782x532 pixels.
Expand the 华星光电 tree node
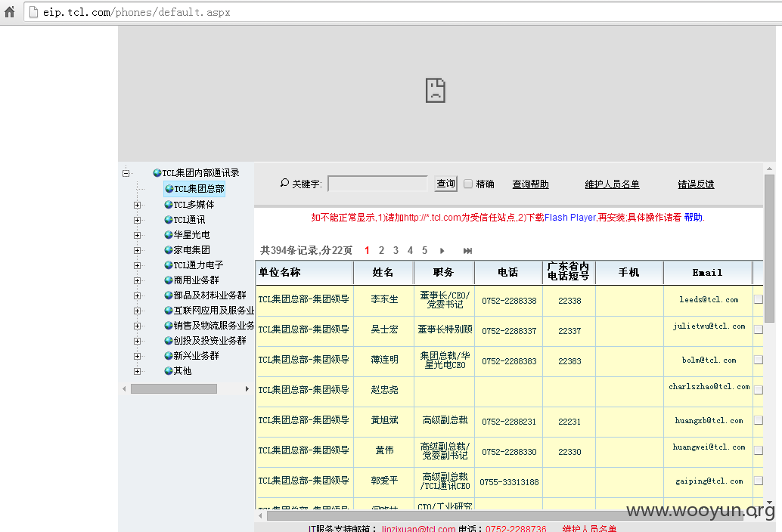pyautogui.click(x=137, y=234)
